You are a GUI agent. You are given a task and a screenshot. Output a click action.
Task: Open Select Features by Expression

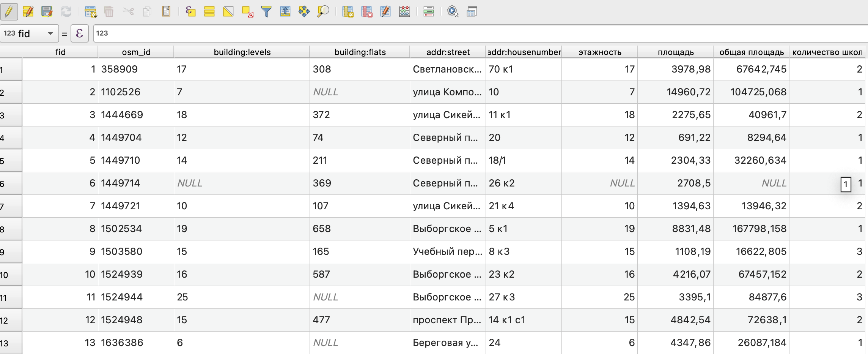(x=190, y=12)
